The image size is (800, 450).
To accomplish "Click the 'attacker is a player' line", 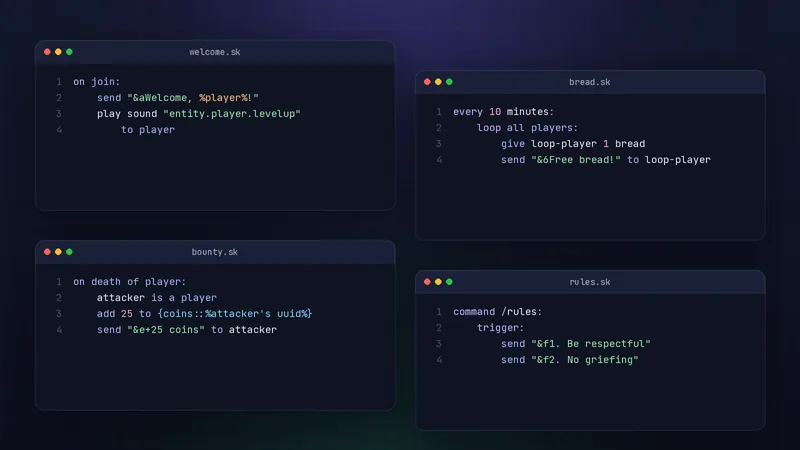I will click(x=157, y=297).
